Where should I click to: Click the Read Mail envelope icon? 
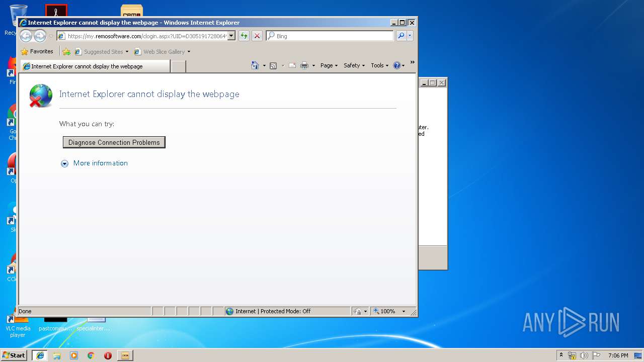pyautogui.click(x=292, y=65)
